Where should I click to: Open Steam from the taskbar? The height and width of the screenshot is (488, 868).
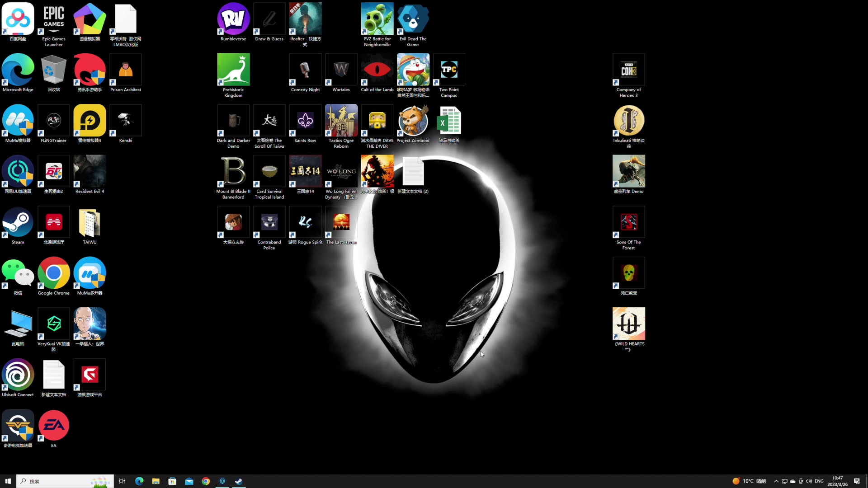[x=239, y=481]
